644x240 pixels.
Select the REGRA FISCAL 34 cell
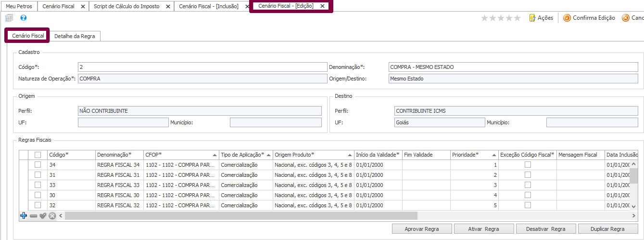119,165
